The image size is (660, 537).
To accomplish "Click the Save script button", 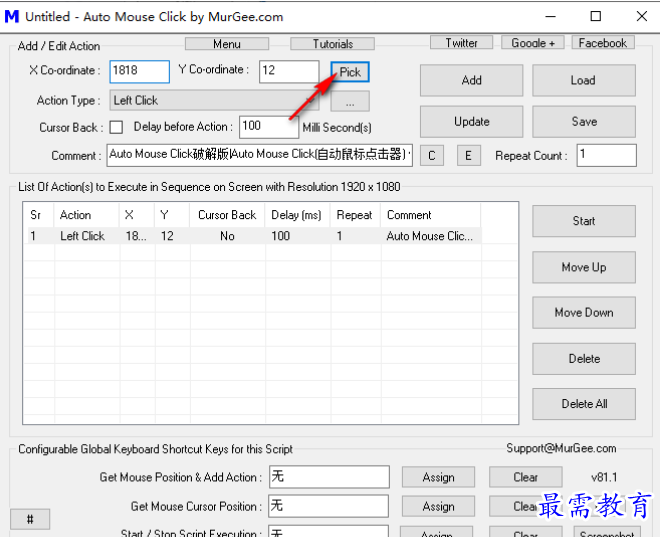I will [x=584, y=122].
